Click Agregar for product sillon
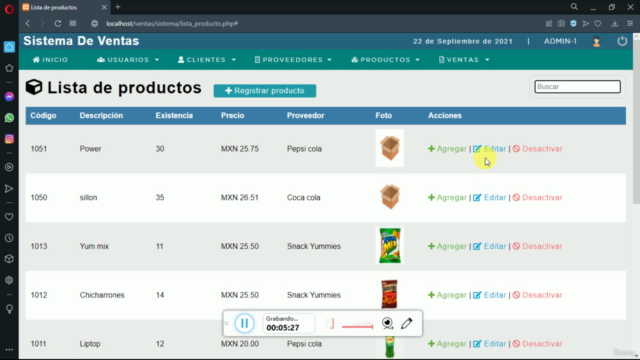The width and height of the screenshot is (640, 360). coord(447,198)
